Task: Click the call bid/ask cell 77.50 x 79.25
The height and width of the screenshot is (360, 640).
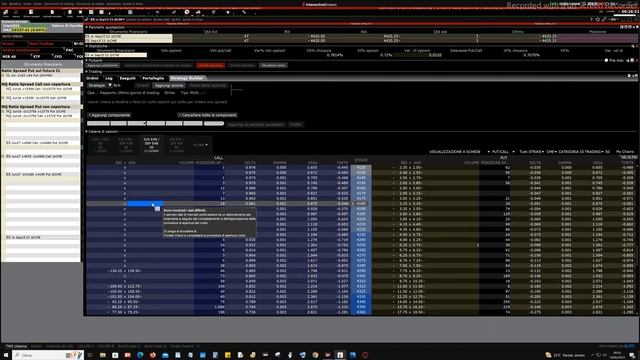Action: [x=124, y=312]
